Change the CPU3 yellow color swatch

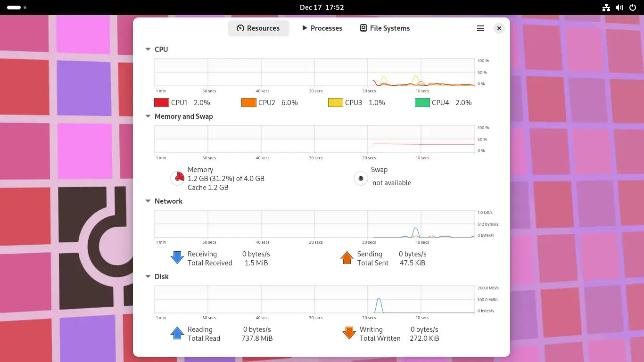click(x=335, y=103)
